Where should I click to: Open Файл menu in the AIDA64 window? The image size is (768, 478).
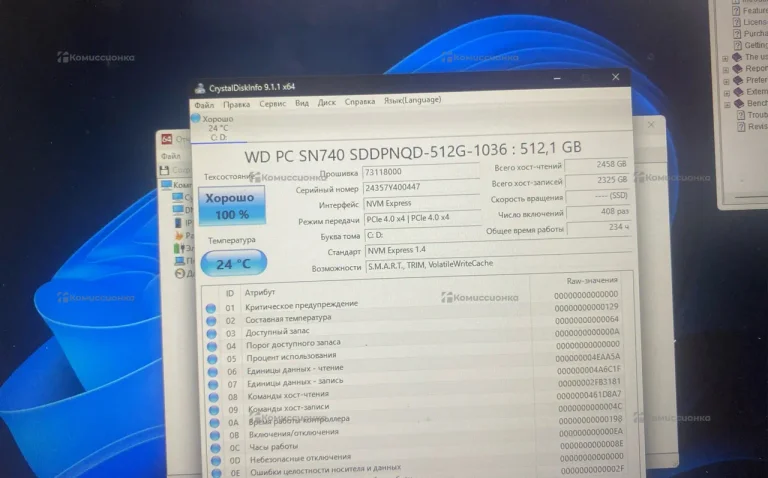click(171, 156)
